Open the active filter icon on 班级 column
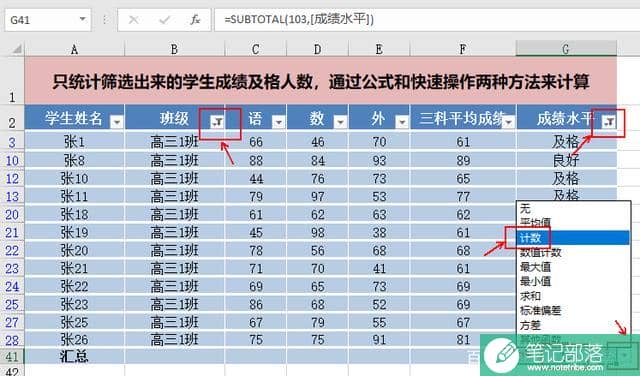The image size is (640, 376). [217, 121]
